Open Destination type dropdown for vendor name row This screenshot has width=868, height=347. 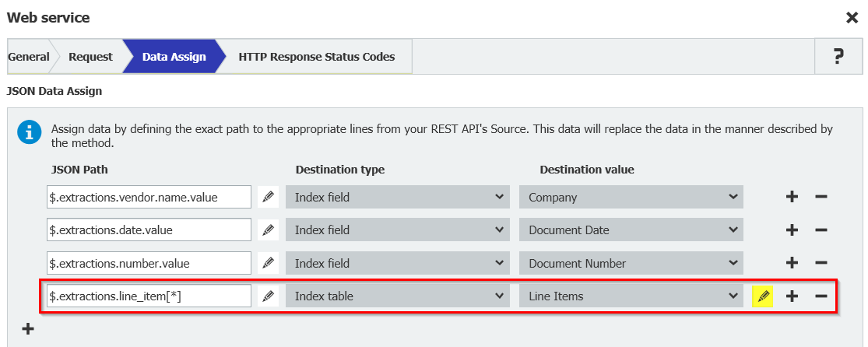tap(398, 197)
